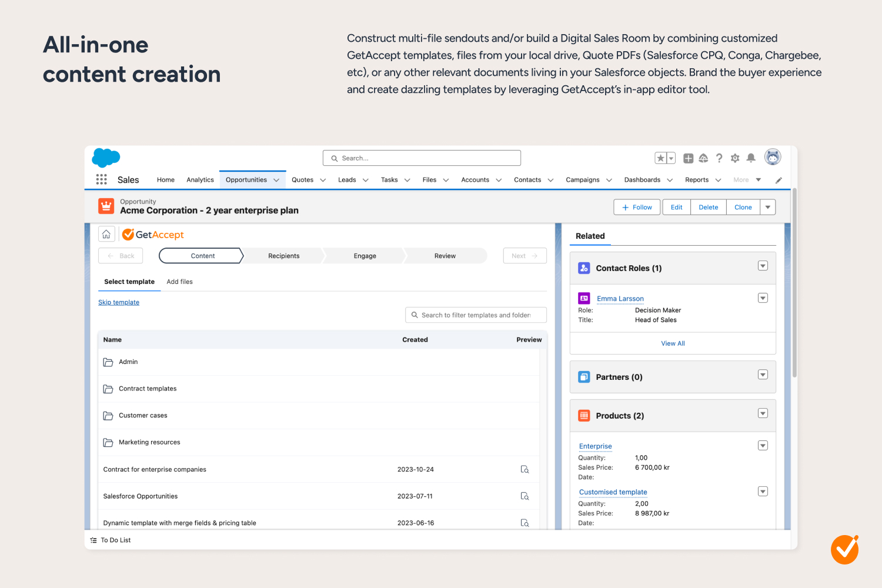
Task: Click the Skip template link
Action: (119, 302)
